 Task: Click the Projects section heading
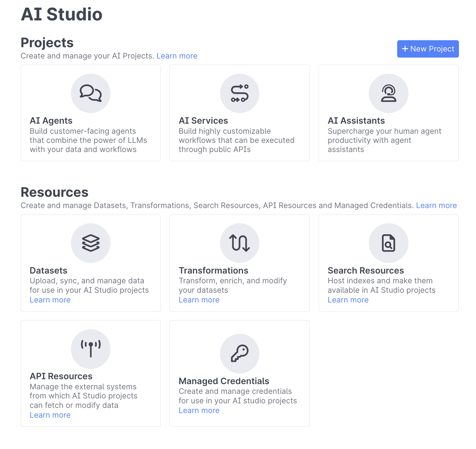click(47, 43)
